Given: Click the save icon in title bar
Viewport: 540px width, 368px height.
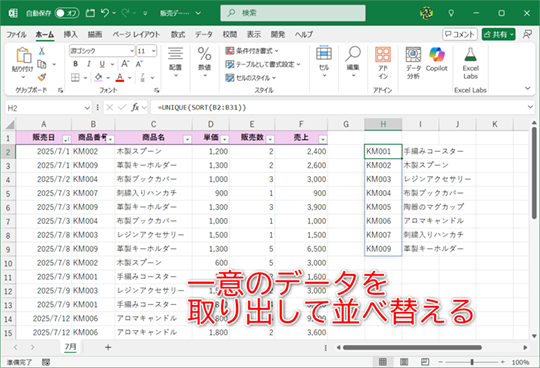Looking at the screenshot, I should (x=90, y=13).
